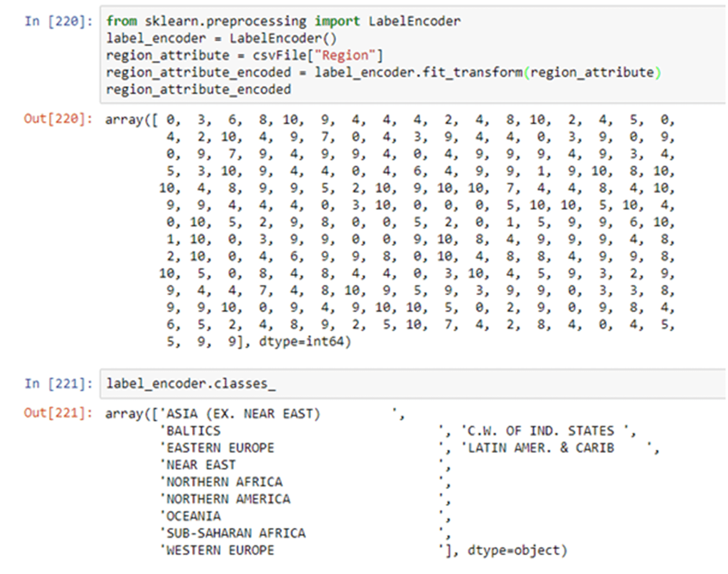Select the Out[220] output prompt

coord(58,119)
